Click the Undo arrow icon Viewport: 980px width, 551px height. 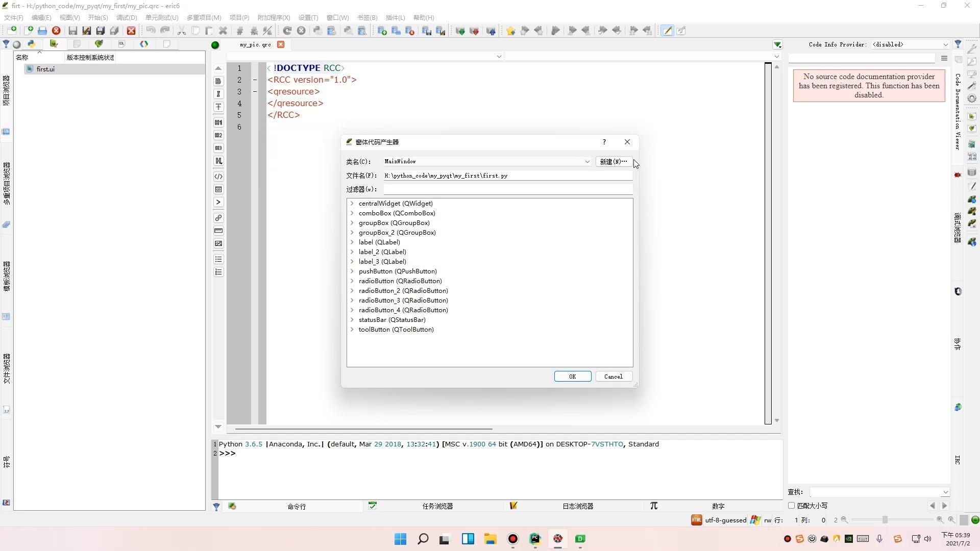pos(151,31)
